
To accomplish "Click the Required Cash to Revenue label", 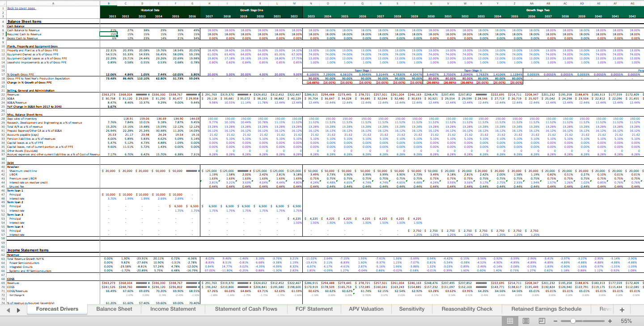I will tap(24, 33).
